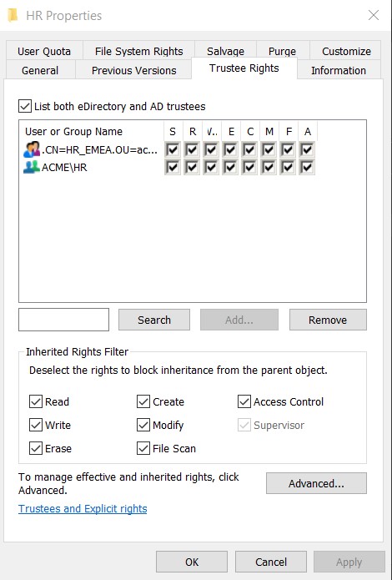Click the ACME\HR group icon
The height and width of the screenshot is (580, 392).
coord(32,167)
